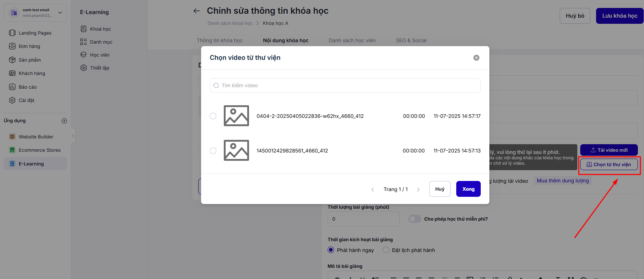Expand the oanh test email account dropdown
Screen dimensions: 644x279
point(60,13)
